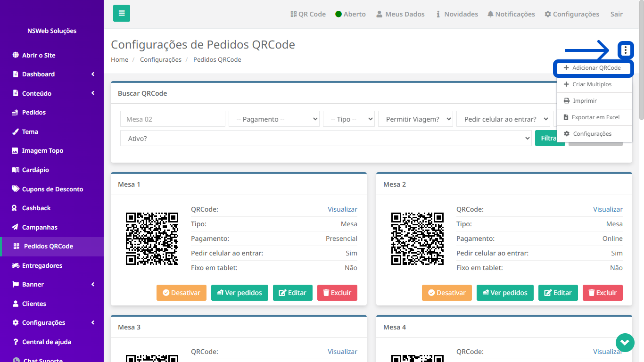Click the green hamburger menu toggle
Viewport: 644px width, 362px height.
(x=122, y=13)
